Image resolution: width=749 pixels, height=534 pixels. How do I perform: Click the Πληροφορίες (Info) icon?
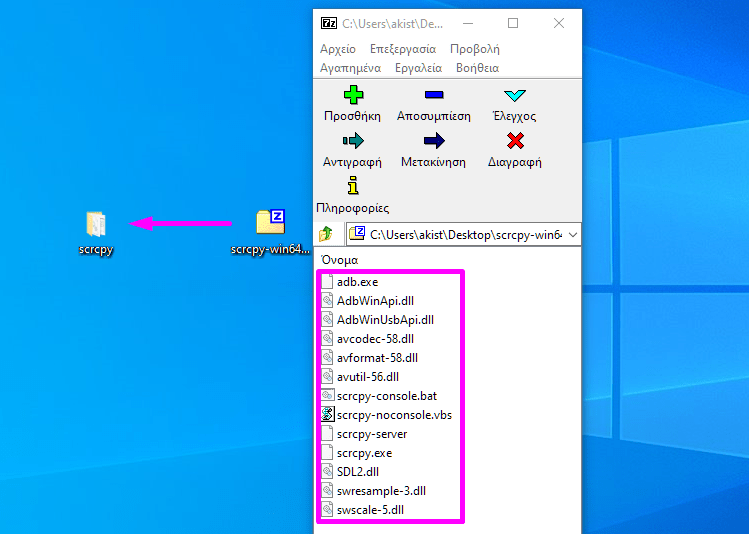click(x=353, y=185)
